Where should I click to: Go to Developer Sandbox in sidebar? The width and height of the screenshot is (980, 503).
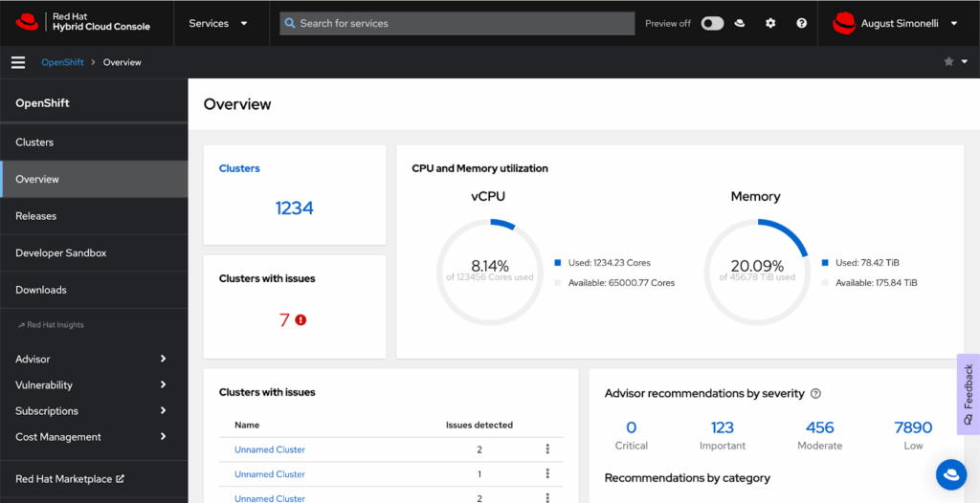point(61,253)
